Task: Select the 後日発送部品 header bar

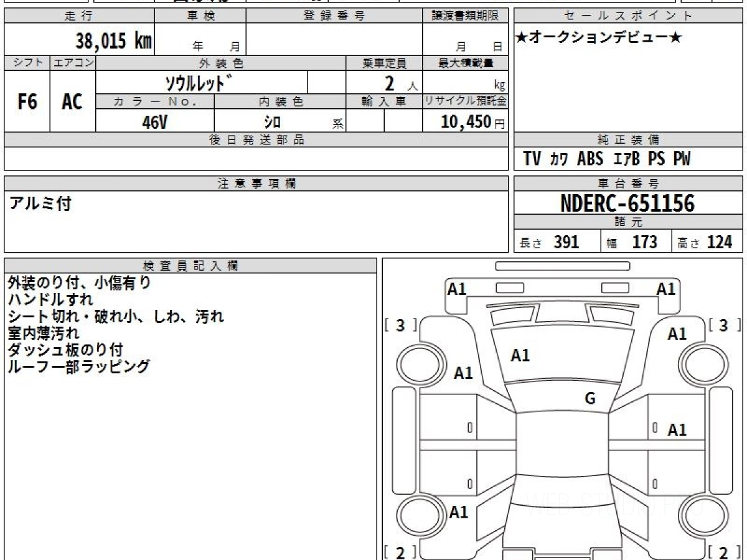Action: [x=256, y=140]
